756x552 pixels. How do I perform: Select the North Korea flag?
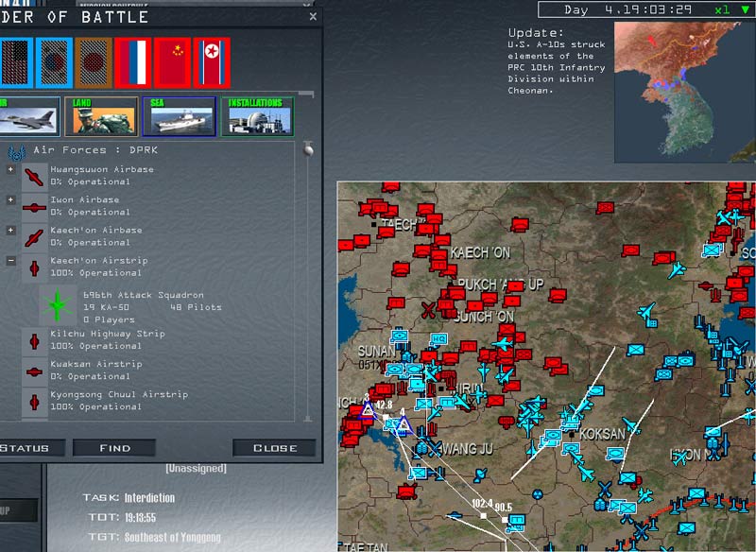212,62
